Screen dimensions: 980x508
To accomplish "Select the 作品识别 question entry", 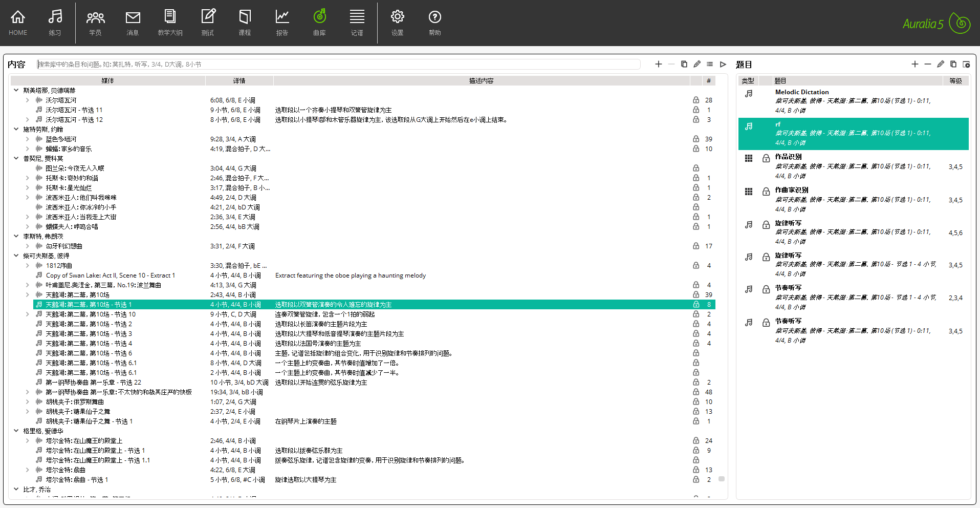I will point(854,166).
